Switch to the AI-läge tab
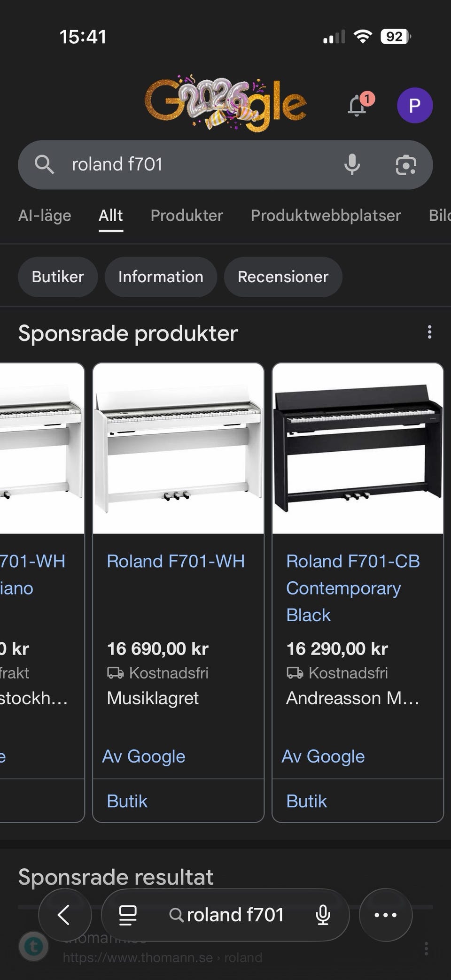Image resolution: width=451 pixels, height=980 pixels. [x=45, y=216]
